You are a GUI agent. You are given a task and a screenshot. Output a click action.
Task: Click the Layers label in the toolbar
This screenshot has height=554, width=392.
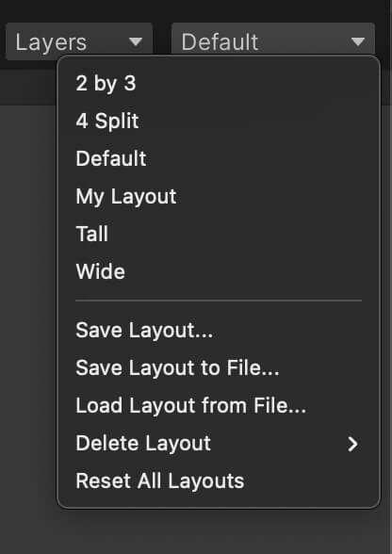[x=51, y=43]
